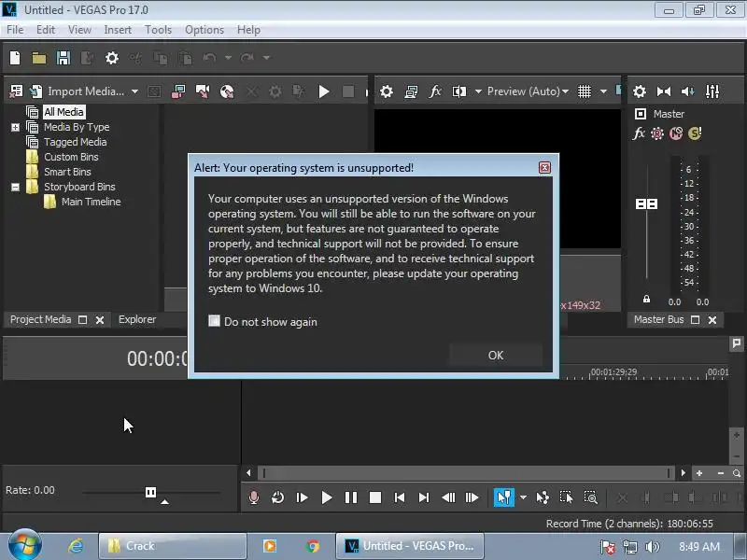
Task: Select the Envelope Edit tool icon
Action: [x=543, y=498]
